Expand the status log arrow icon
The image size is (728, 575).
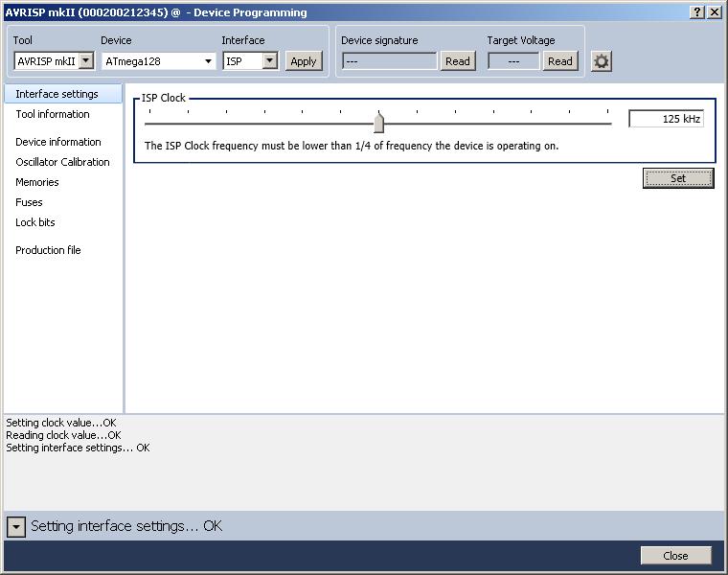tap(16, 526)
